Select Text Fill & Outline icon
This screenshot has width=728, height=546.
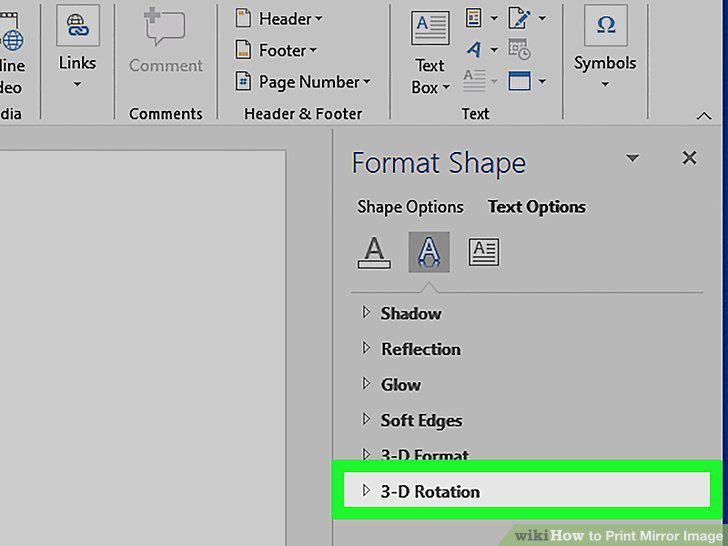click(x=374, y=252)
